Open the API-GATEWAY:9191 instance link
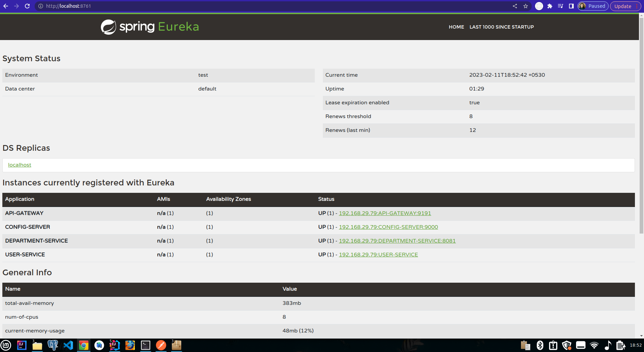This screenshot has height=352, width=644. point(385,213)
